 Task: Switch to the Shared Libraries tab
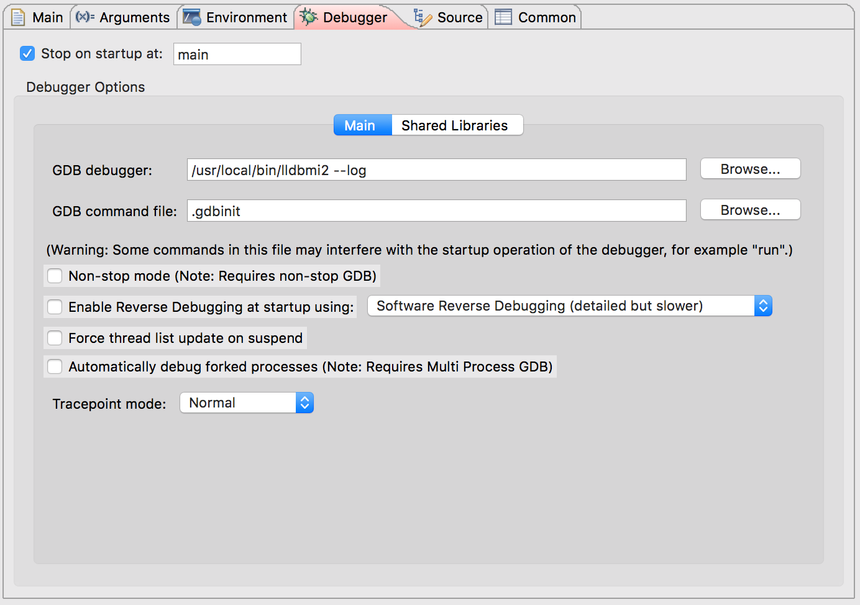455,125
